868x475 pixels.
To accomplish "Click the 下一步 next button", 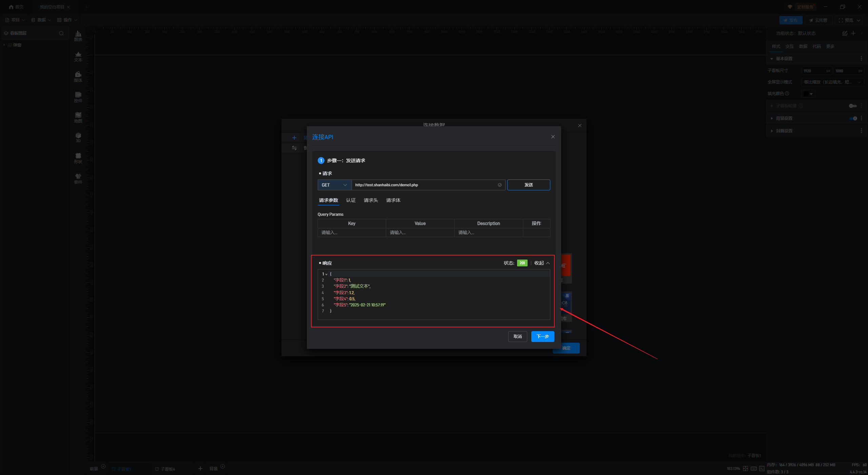I will (542, 336).
